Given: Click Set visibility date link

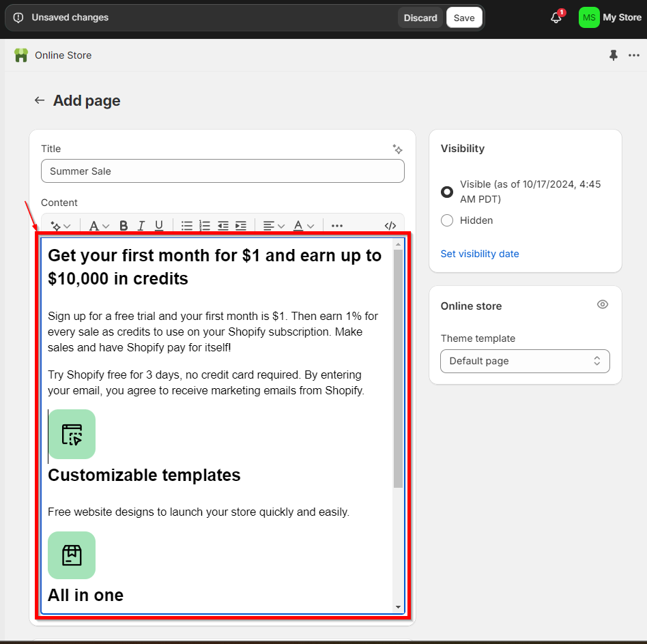Looking at the screenshot, I should (x=480, y=254).
